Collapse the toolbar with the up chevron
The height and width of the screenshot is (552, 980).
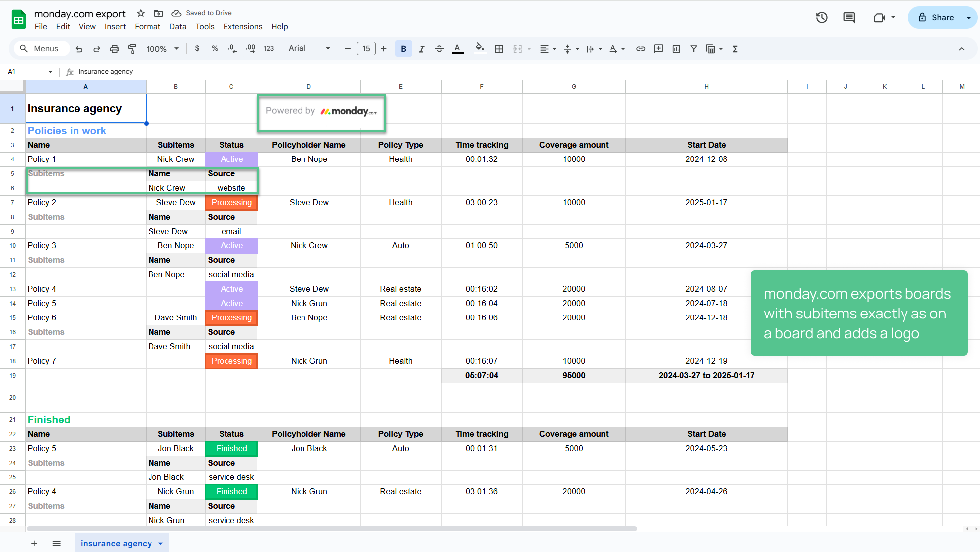point(962,49)
